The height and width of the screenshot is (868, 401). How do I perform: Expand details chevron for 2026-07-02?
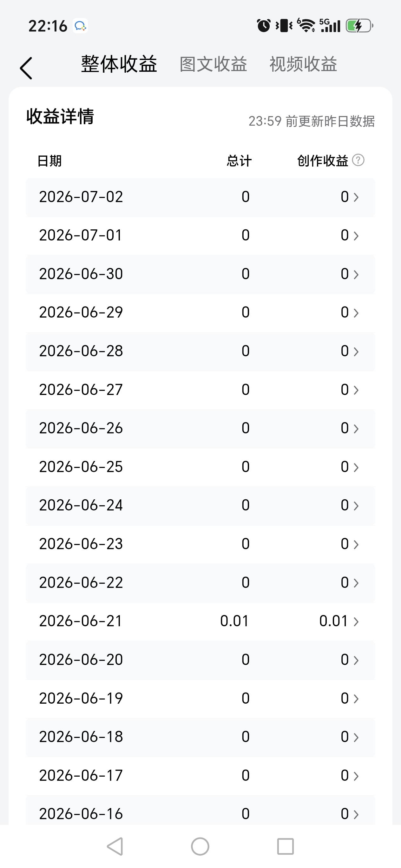356,197
